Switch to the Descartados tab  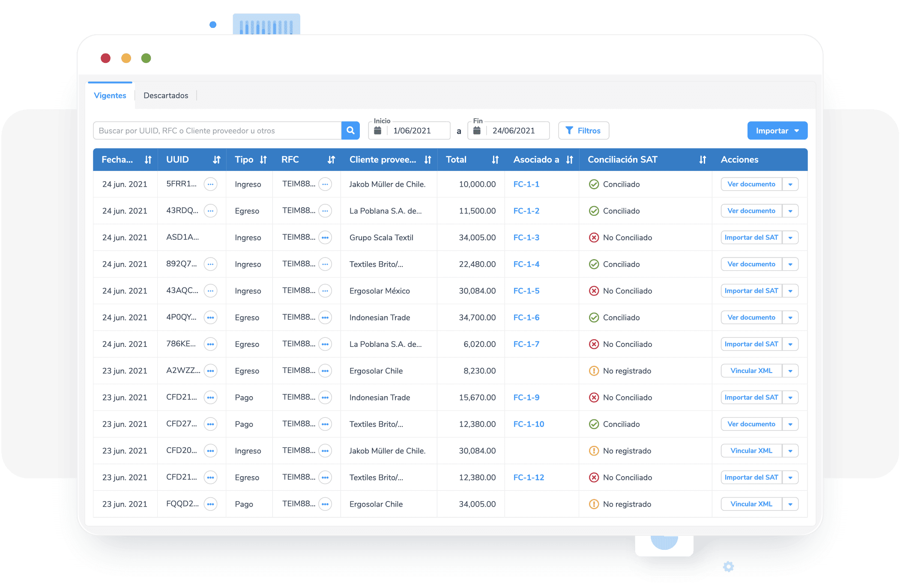tap(166, 96)
